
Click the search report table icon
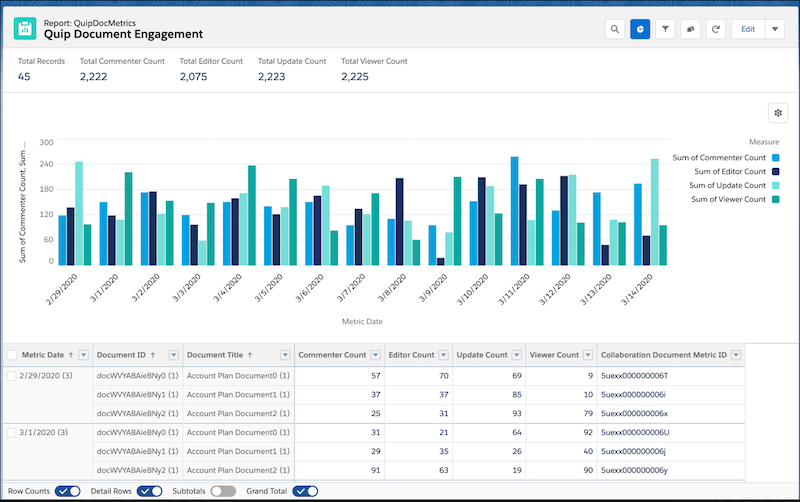point(615,29)
